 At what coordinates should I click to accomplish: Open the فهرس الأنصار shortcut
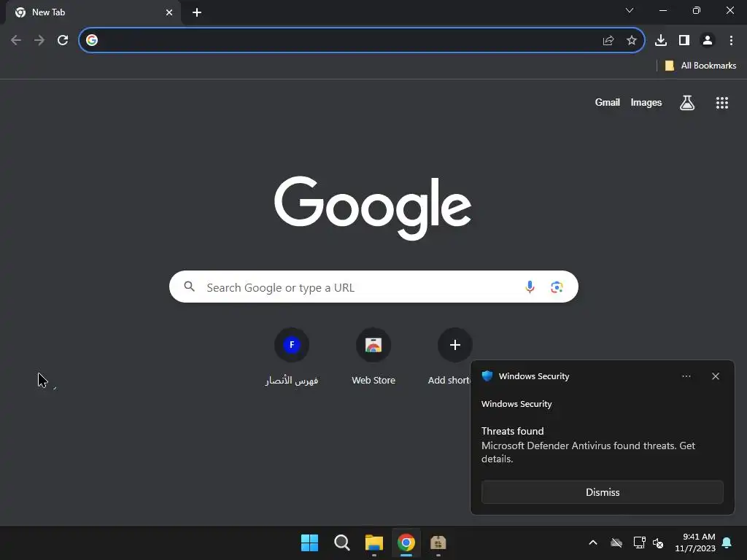(292, 357)
